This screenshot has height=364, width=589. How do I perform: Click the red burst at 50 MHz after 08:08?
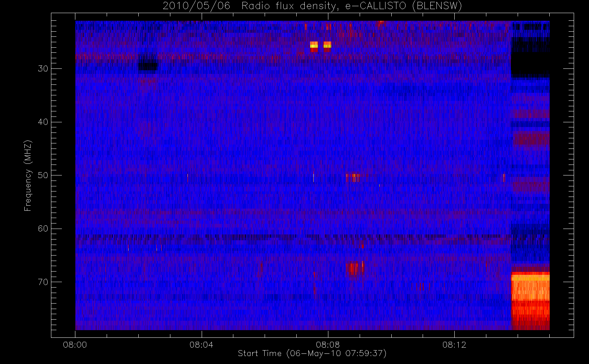pyautogui.click(x=353, y=178)
